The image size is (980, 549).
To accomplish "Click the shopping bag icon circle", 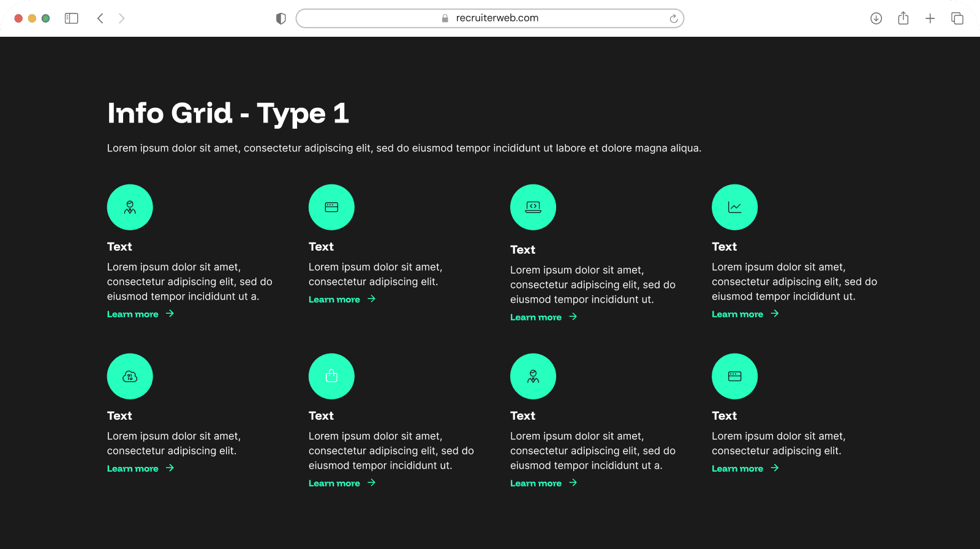I will (x=331, y=376).
